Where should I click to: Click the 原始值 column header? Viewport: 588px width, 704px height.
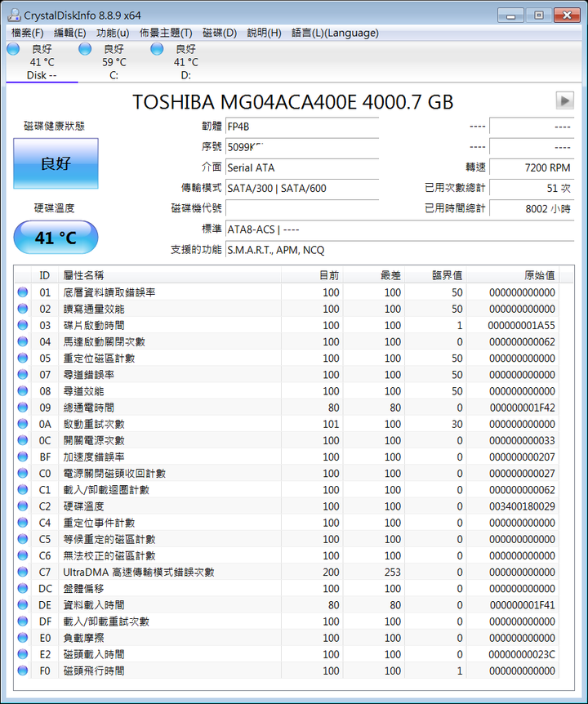513,275
